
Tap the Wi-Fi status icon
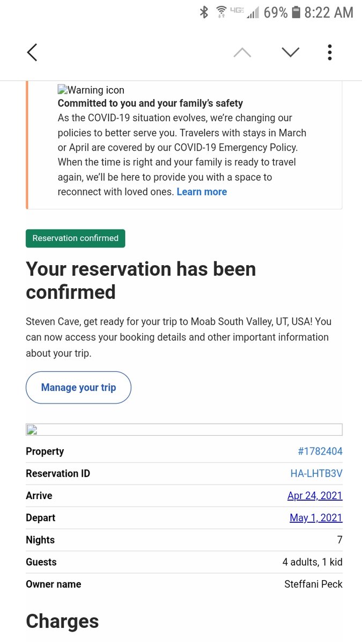(221, 12)
